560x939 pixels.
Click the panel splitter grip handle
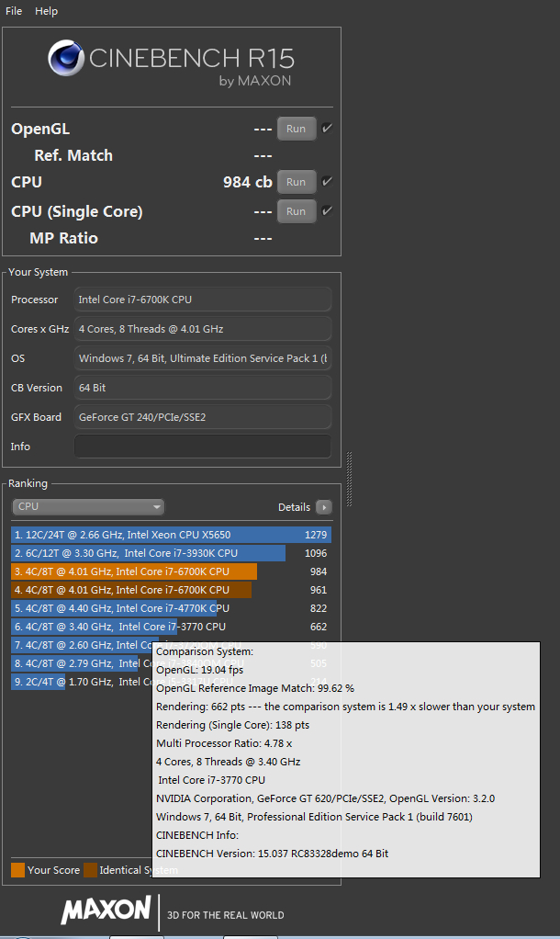[x=349, y=480]
